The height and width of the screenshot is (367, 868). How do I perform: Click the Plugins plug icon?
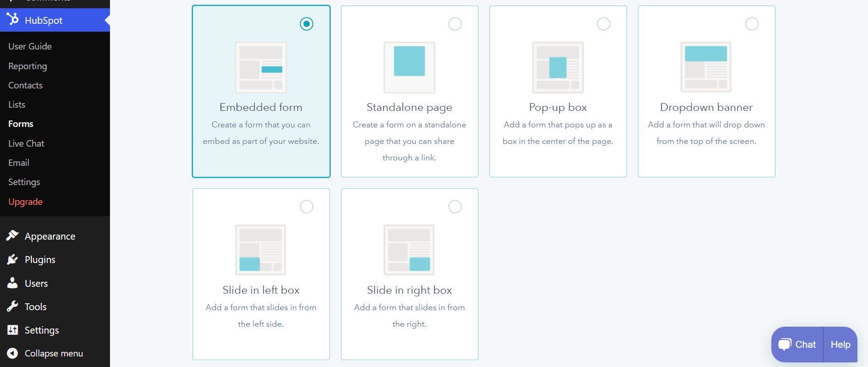pos(12,259)
